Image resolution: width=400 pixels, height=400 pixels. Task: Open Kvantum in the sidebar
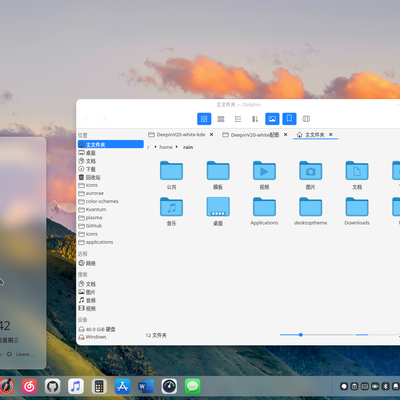pos(111,210)
